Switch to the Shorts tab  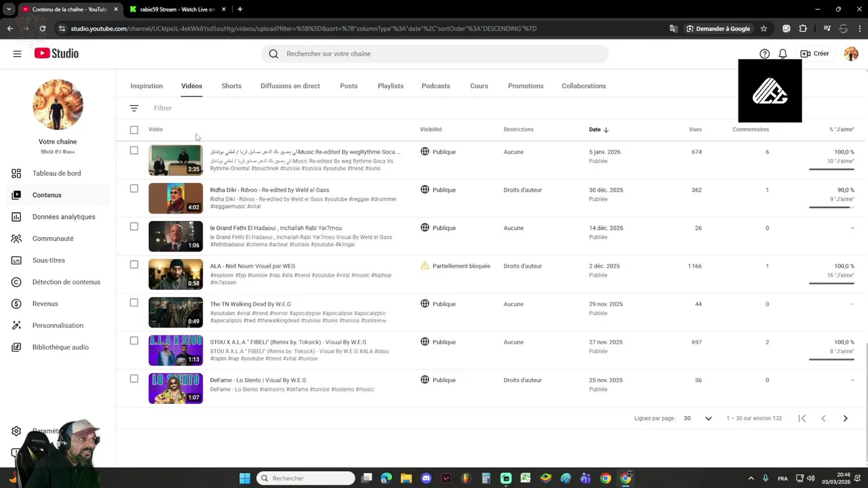pos(231,86)
